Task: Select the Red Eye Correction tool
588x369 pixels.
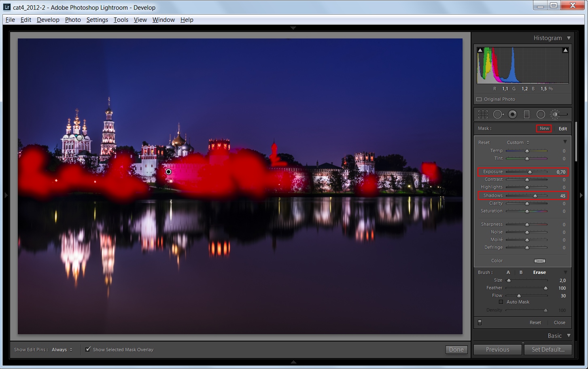Action: pyautogui.click(x=513, y=115)
